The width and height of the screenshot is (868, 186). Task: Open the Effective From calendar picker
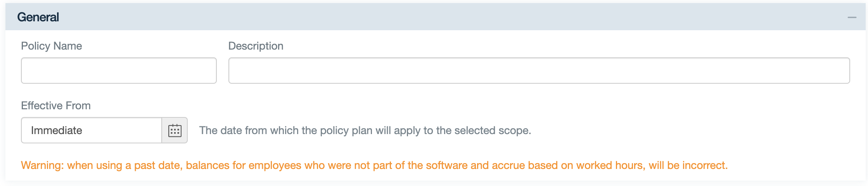175,131
